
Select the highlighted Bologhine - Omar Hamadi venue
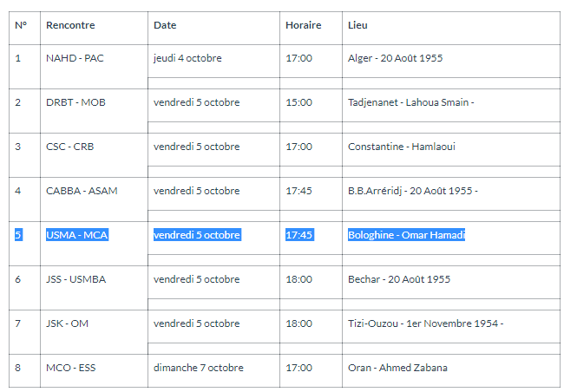[x=407, y=235]
